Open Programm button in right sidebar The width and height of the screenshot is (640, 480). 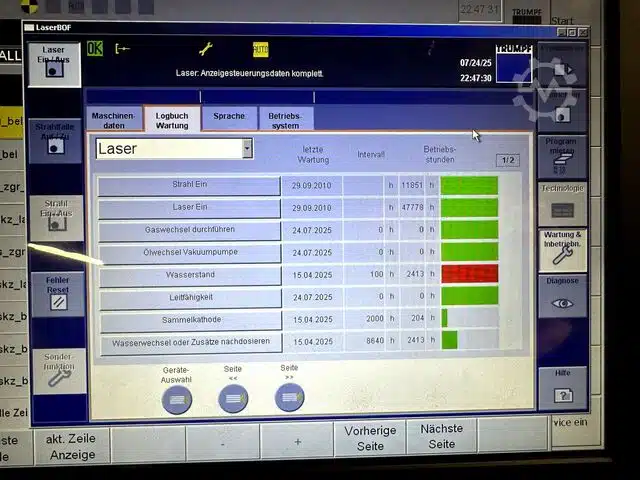[x=562, y=155]
